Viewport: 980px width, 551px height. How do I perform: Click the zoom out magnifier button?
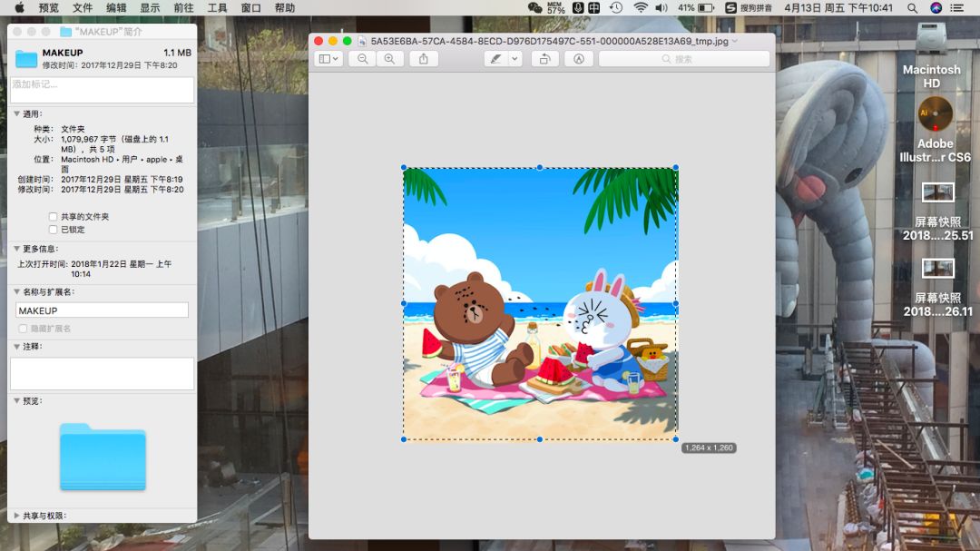click(x=363, y=59)
